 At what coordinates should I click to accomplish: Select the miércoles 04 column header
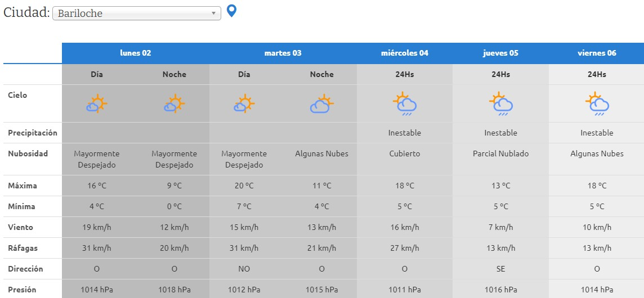point(405,53)
